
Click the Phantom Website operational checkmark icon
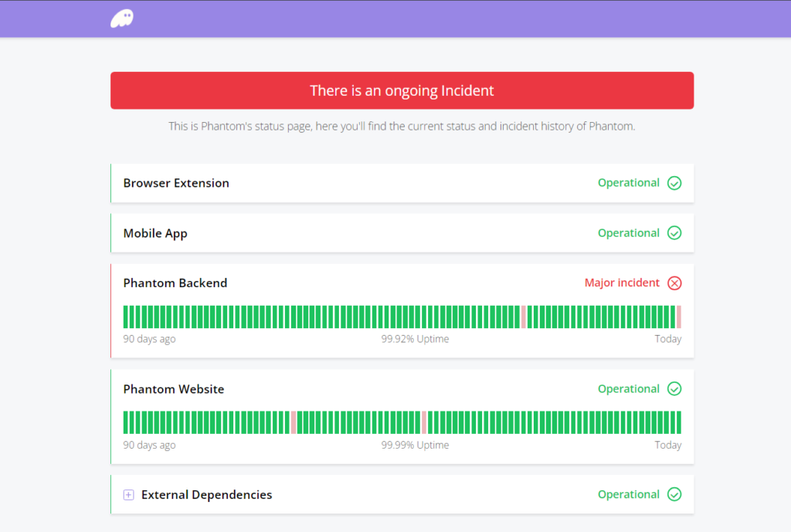tap(674, 389)
